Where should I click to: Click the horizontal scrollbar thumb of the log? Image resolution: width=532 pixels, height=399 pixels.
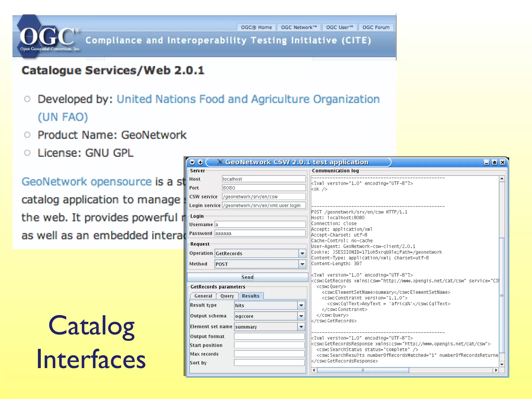pos(363,370)
